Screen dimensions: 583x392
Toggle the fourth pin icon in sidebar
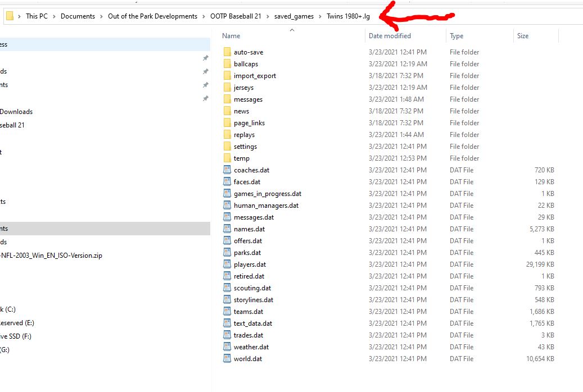[205, 98]
